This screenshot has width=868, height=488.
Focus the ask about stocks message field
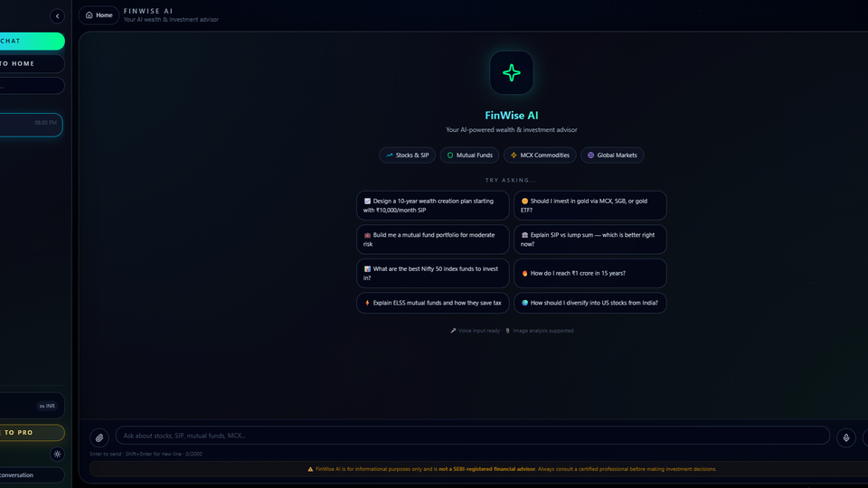tap(472, 436)
